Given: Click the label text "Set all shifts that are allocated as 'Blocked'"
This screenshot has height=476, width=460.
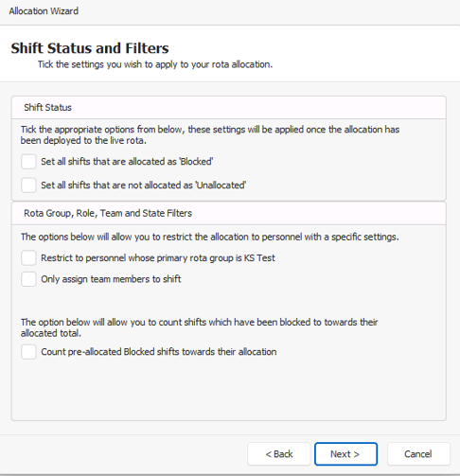Looking at the screenshot, I should (x=127, y=162).
